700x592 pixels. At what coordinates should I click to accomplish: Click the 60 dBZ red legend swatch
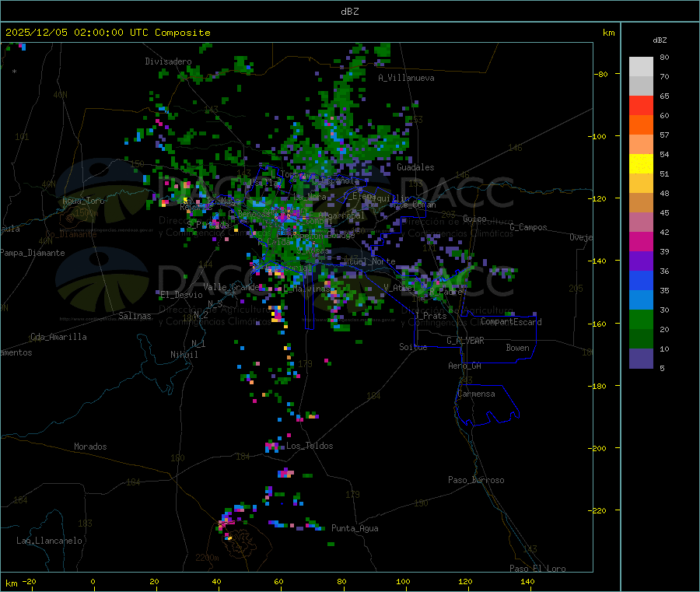coord(641,105)
